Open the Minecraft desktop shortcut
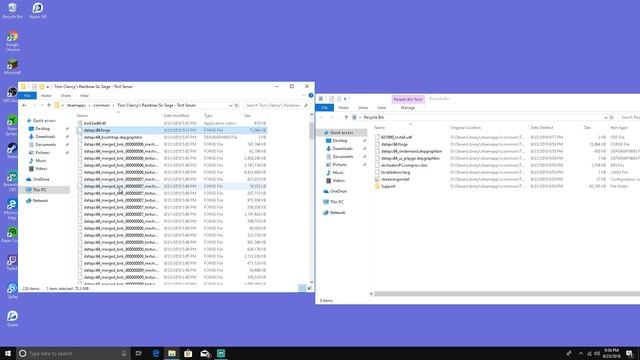This screenshot has height=360, width=640. [12, 67]
